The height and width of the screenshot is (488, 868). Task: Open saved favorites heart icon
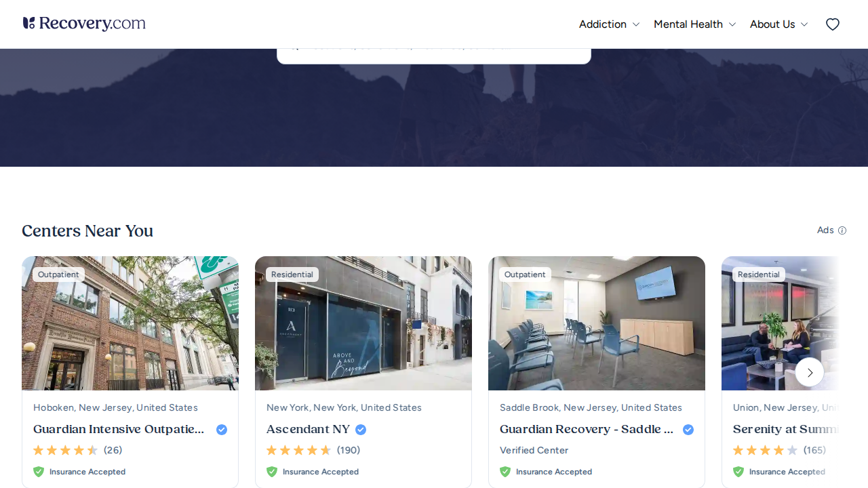click(833, 24)
